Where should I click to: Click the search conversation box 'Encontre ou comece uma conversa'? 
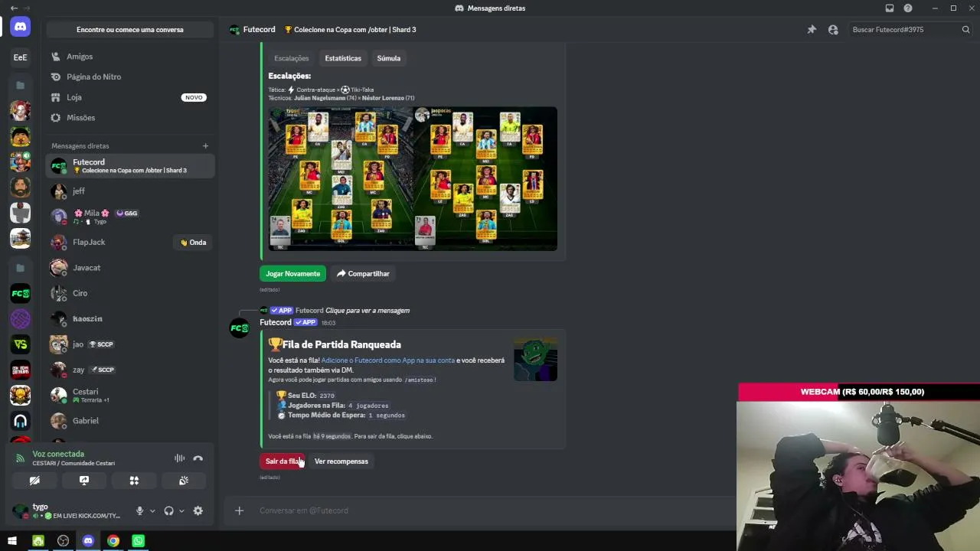click(x=130, y=30)
